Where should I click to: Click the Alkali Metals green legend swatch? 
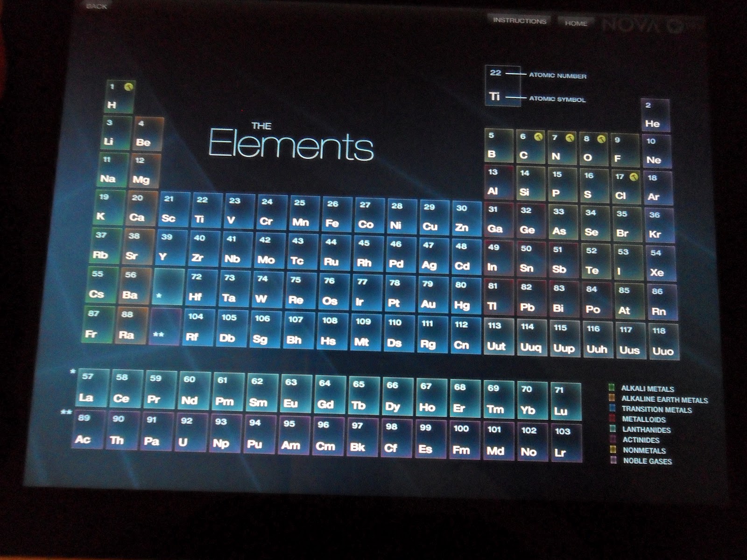click(611, 387)
